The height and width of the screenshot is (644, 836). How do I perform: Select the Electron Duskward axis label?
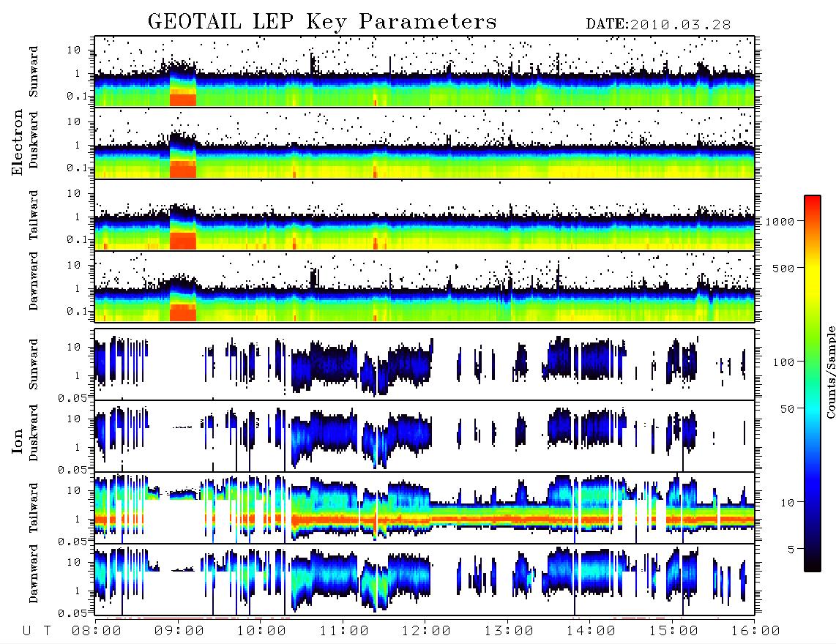(34, 140)
